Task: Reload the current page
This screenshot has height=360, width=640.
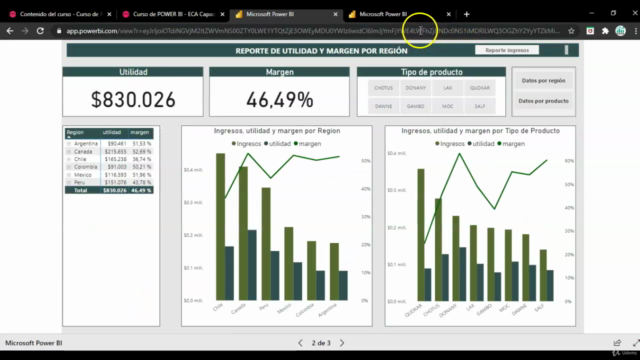Action: tap(40, 31)
